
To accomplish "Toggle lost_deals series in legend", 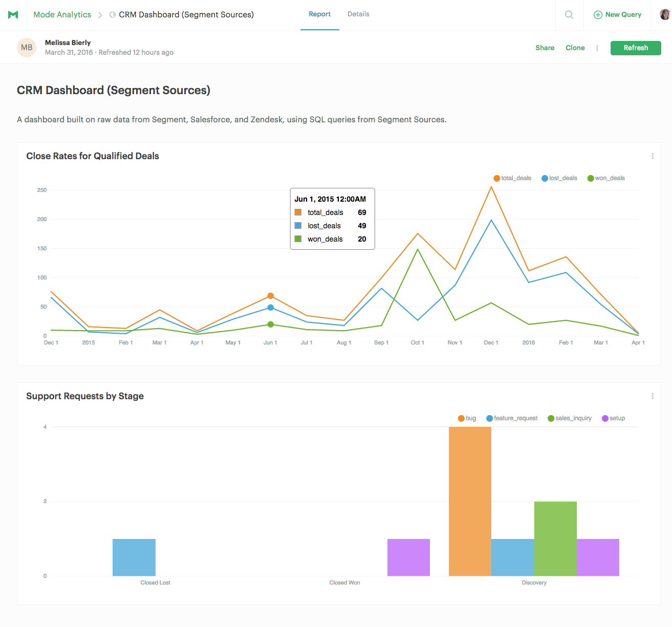I will [x=559, y=178].
